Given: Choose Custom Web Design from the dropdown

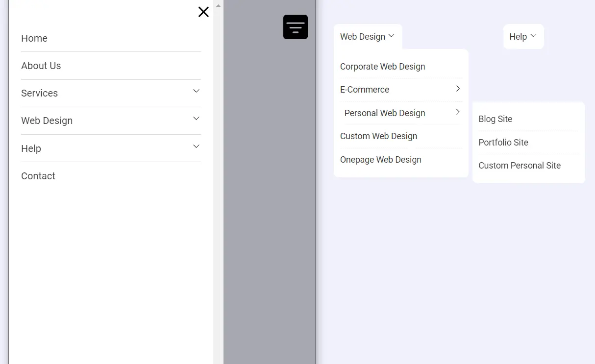Looking at the screenshot, I should point(378,136).
